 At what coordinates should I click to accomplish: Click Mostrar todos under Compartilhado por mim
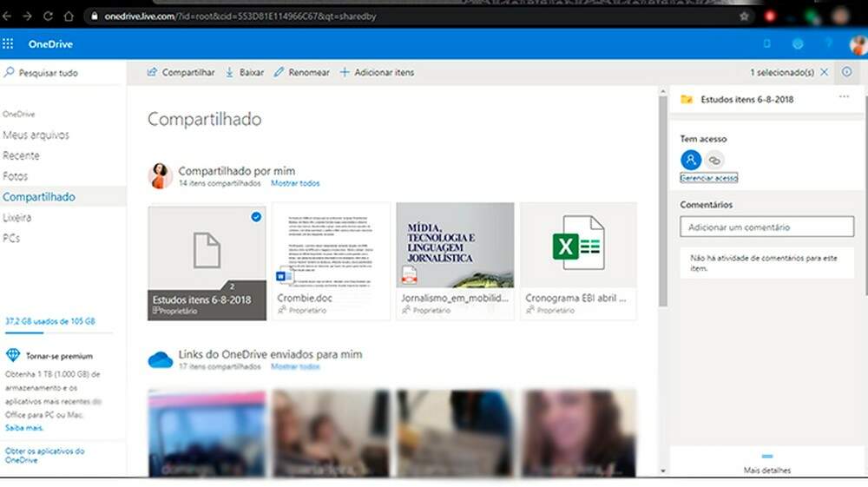(x=295, y=183)
